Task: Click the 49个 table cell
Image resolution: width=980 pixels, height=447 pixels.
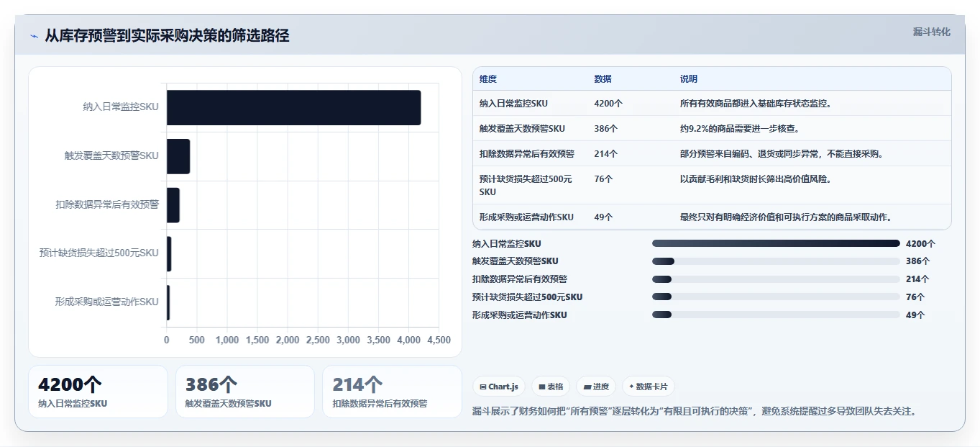Action: 604,217
